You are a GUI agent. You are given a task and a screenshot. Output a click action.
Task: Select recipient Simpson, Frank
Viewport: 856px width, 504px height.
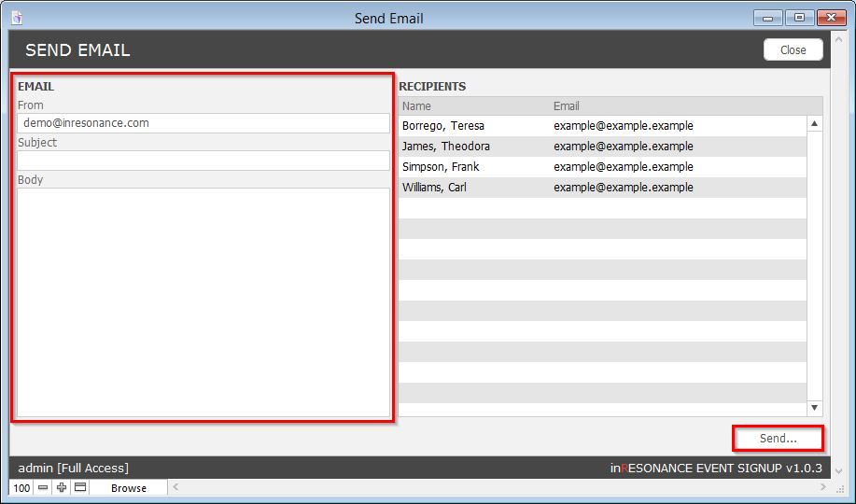[441, 167]
